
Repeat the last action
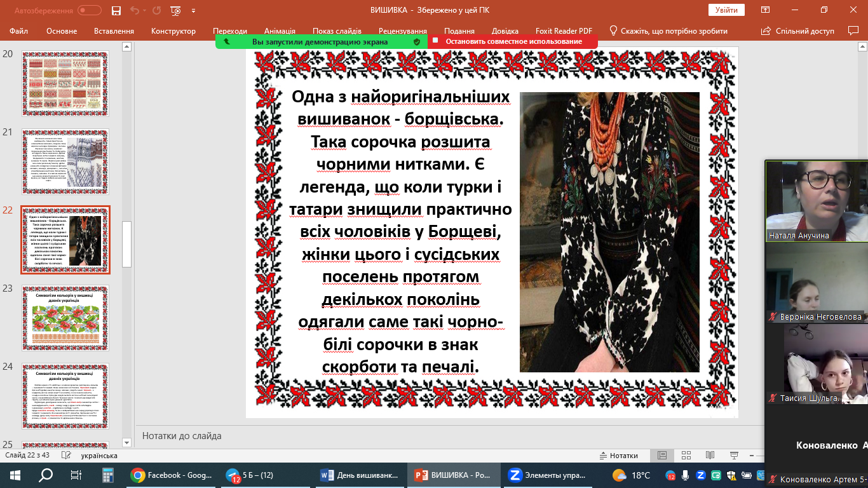158,10
